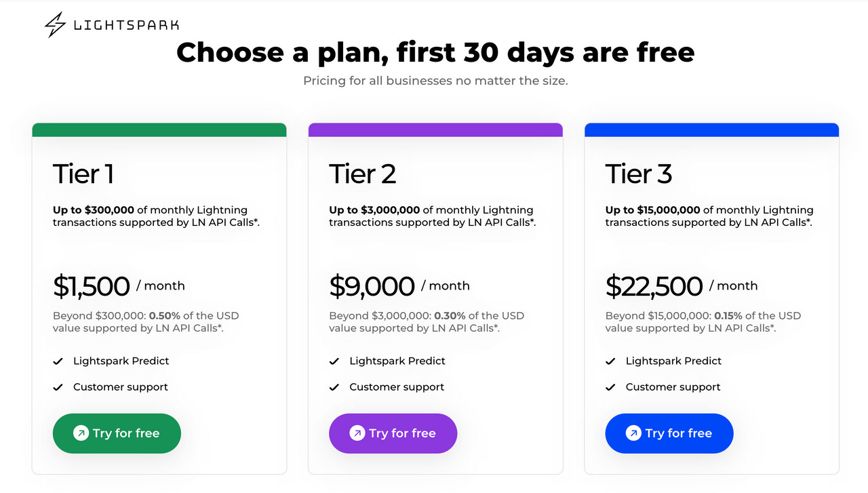
Task: Click the checkmark beside Lightspark Predict in Tier 3
Action: pyautogui.click(x=610, y=361)
